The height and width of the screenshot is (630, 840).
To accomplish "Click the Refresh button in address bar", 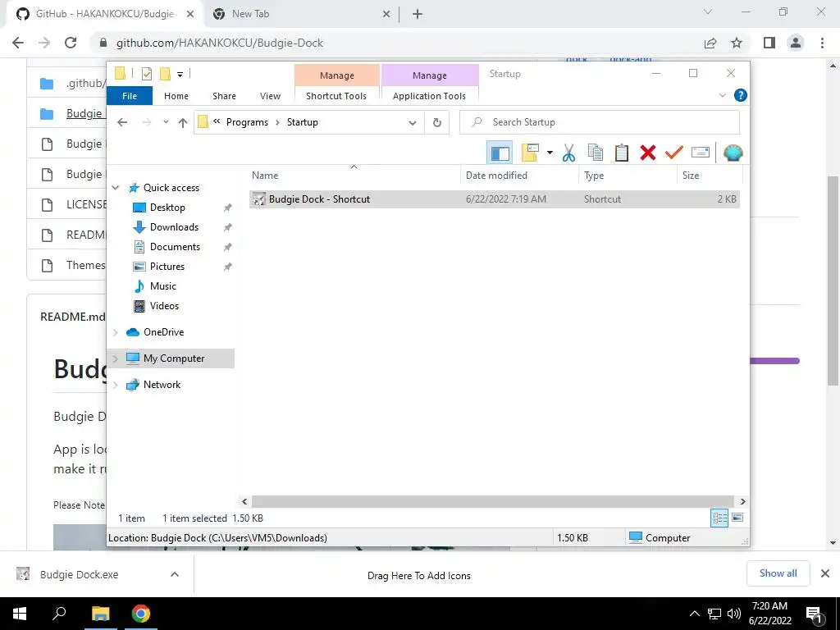I will tap(437, 123).
